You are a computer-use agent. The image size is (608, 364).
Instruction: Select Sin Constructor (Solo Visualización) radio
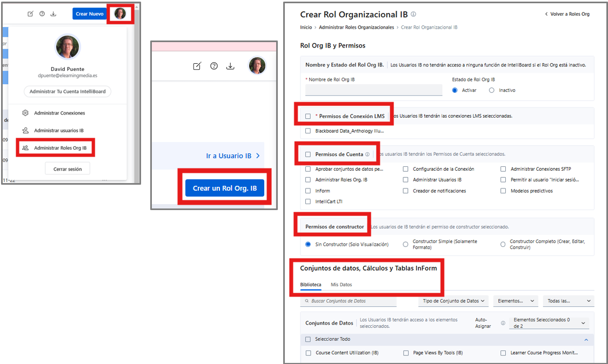[x=308, y=244]
